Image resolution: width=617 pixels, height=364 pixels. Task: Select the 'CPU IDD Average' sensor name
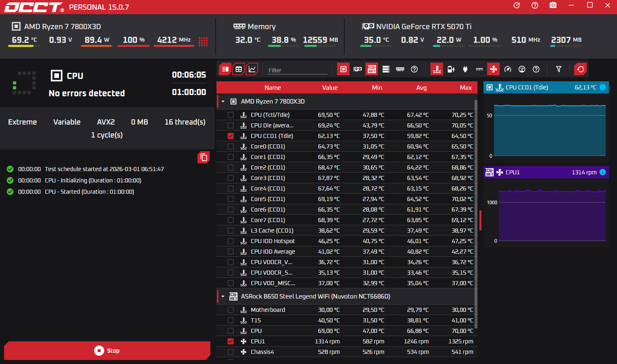(273, 252)
